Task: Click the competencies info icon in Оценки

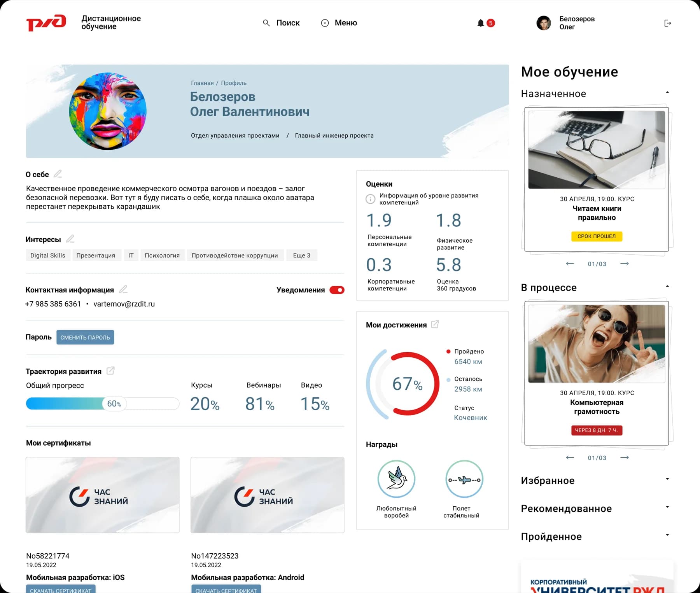Action: click(x=370, y=199)
